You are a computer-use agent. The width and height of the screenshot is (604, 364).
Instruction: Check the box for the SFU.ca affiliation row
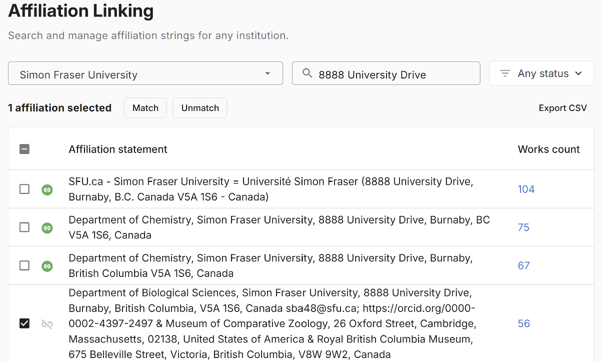[x=24, y=189]
